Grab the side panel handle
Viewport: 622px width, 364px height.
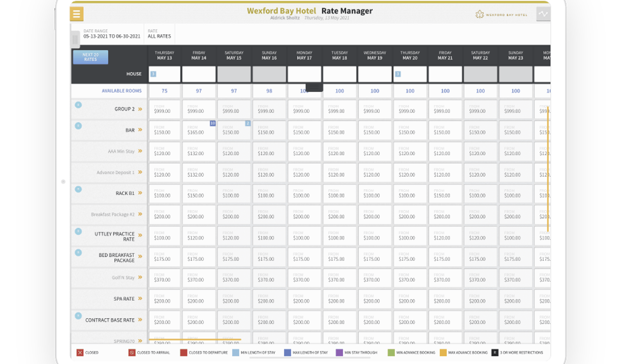(75, 39)
